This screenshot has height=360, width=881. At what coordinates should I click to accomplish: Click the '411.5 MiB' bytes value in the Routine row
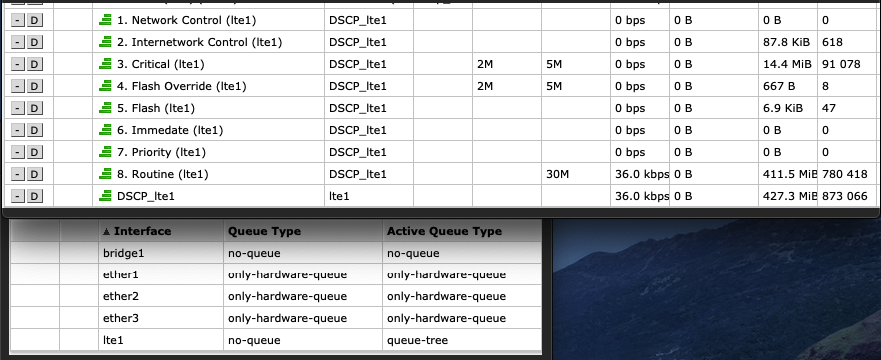click(x=789, y=174)
